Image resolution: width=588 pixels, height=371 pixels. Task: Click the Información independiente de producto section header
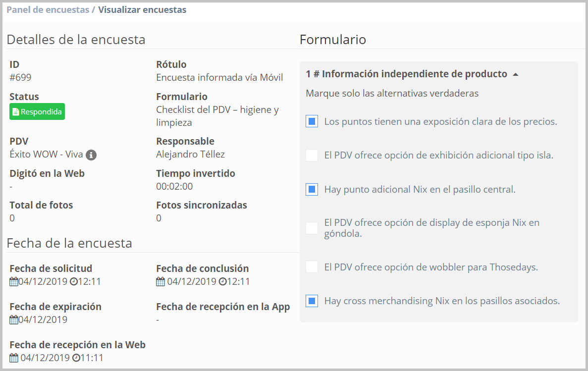tap(406, 74)
